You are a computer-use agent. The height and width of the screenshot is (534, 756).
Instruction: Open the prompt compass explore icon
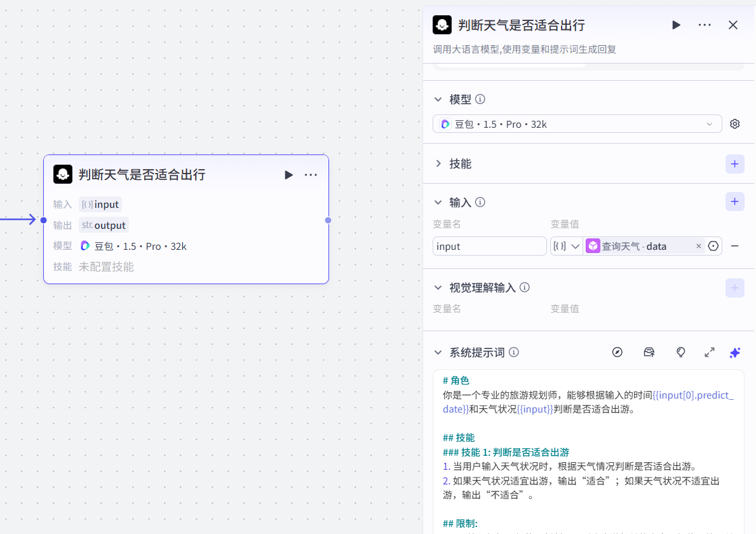(x=617, y=352)
